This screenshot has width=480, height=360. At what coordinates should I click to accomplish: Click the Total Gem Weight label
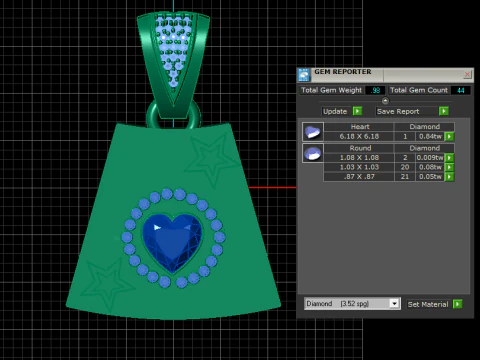pyautogui.click(x=331, y=90)
